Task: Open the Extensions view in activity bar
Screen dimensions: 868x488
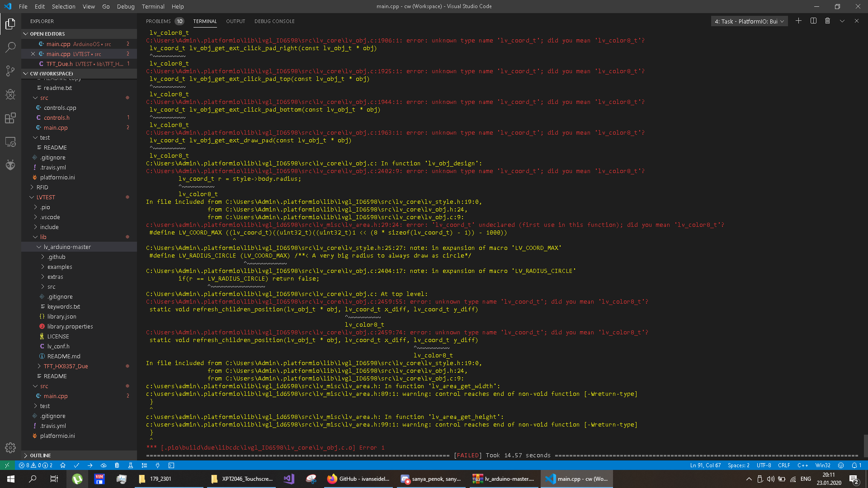Action: click(x=10, y=118)
